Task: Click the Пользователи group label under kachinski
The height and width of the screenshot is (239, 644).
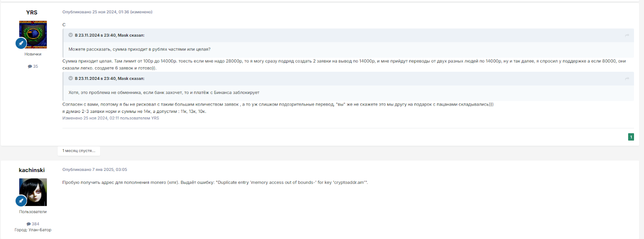Action: (x=33, y=212)
